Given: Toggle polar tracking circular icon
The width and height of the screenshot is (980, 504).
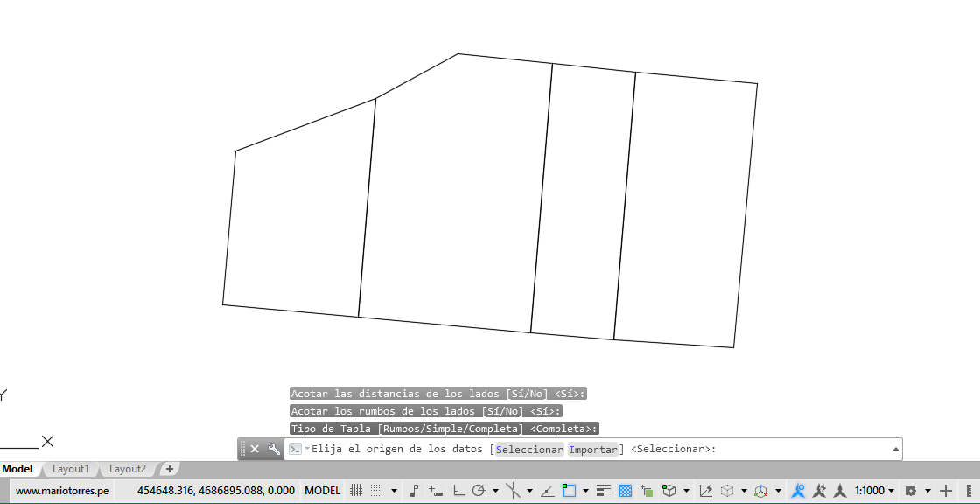Looking at the screenshot, I should (479, 491).
